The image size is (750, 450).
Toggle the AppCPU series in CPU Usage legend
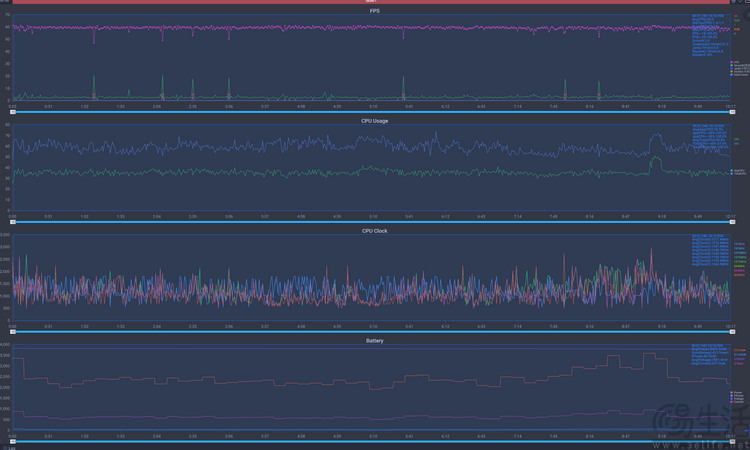(x=738, y=170)
